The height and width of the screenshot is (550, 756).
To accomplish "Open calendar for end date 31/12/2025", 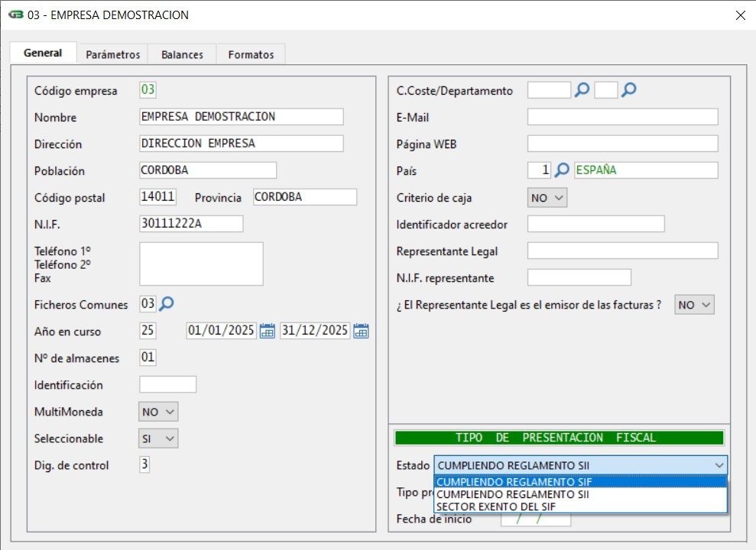I will point(361,331).
